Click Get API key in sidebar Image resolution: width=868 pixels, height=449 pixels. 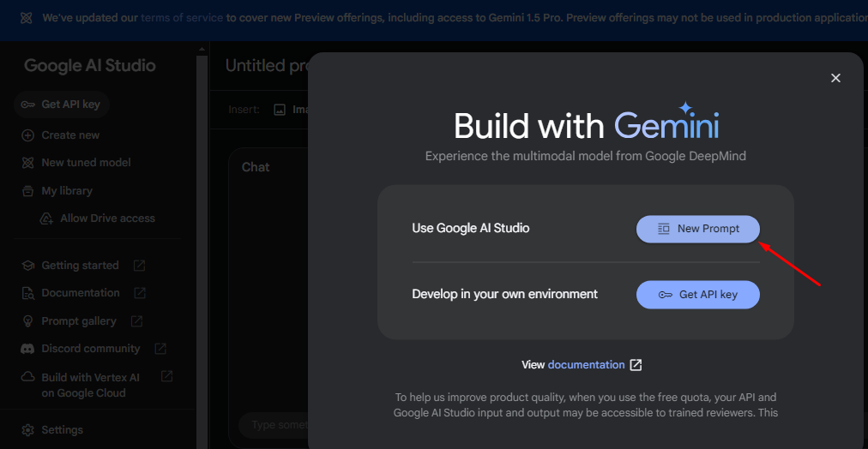[x=62, y=105]
